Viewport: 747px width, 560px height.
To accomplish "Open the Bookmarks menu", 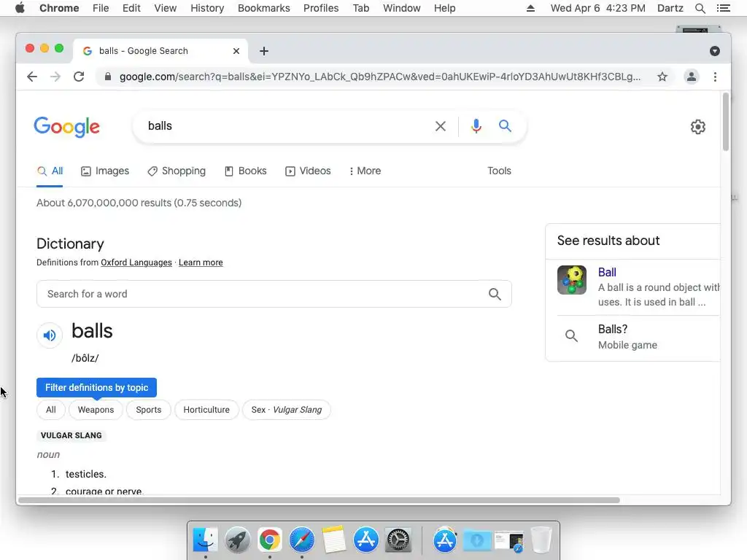I will (264, 8).
